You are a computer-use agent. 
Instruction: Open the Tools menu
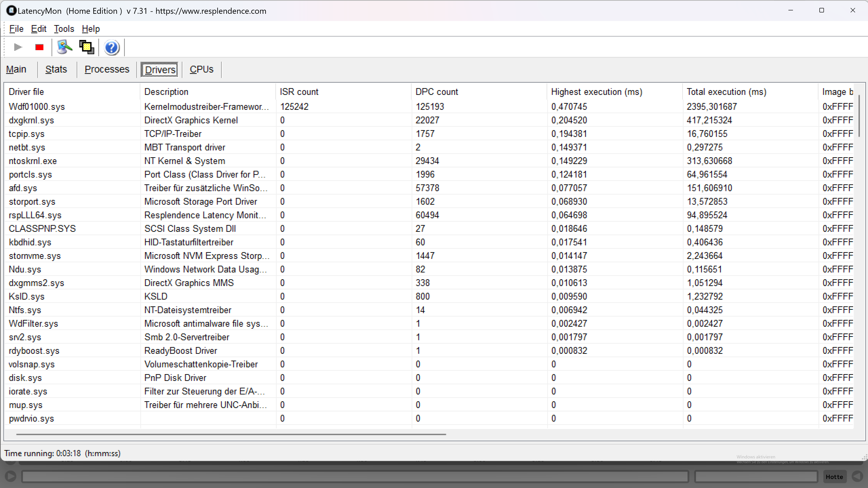coord(64,29)
